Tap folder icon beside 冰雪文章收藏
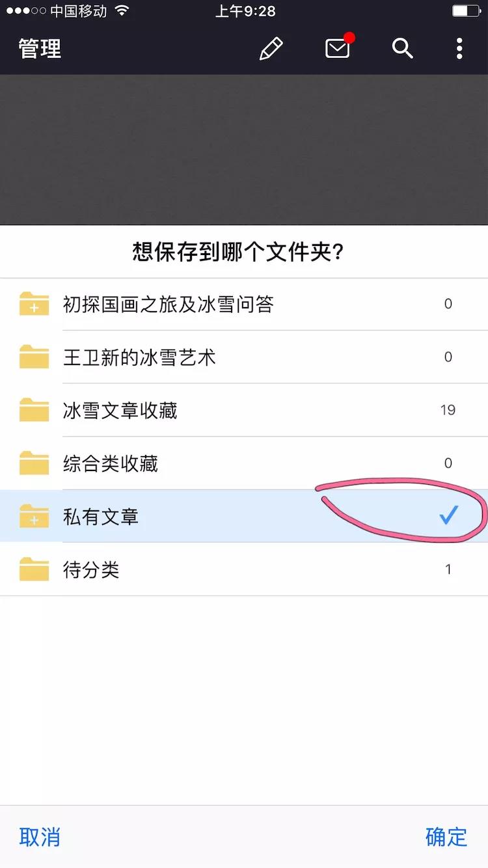 click(34, 410)
